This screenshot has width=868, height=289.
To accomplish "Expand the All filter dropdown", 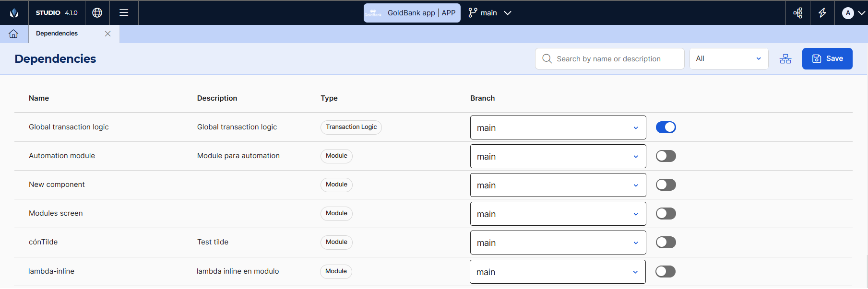I will 728,59.
